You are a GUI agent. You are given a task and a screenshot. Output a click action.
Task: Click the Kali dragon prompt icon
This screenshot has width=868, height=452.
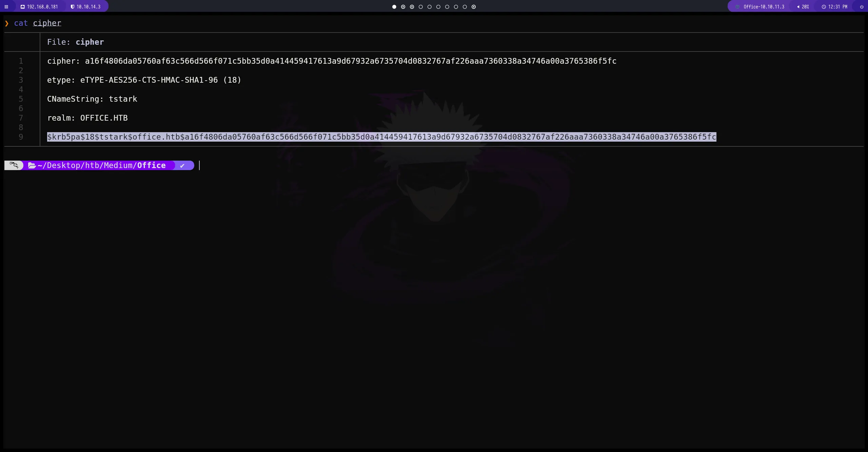tap(14, 165)
